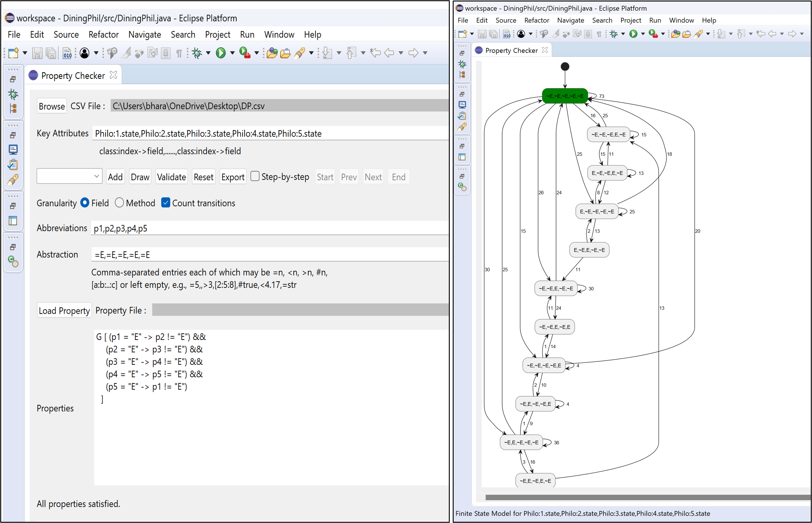Open the Navigate menu in right window
The width and height of the screenshot is (812, 523).
pyautogui.click(x=570, y=20)
